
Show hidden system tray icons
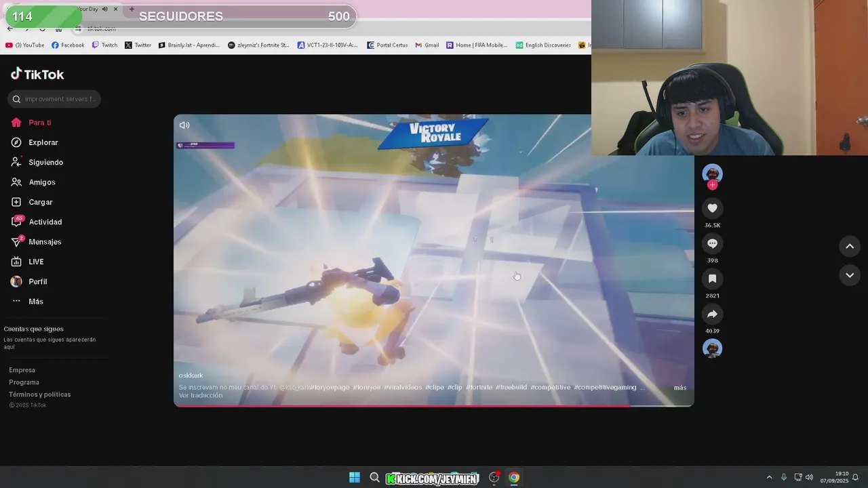[769, 478]
